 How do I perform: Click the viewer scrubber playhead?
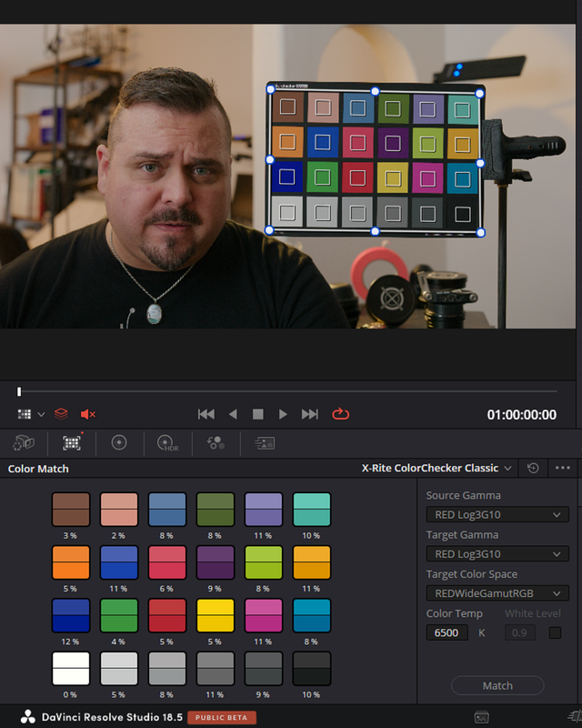(19, 392)
